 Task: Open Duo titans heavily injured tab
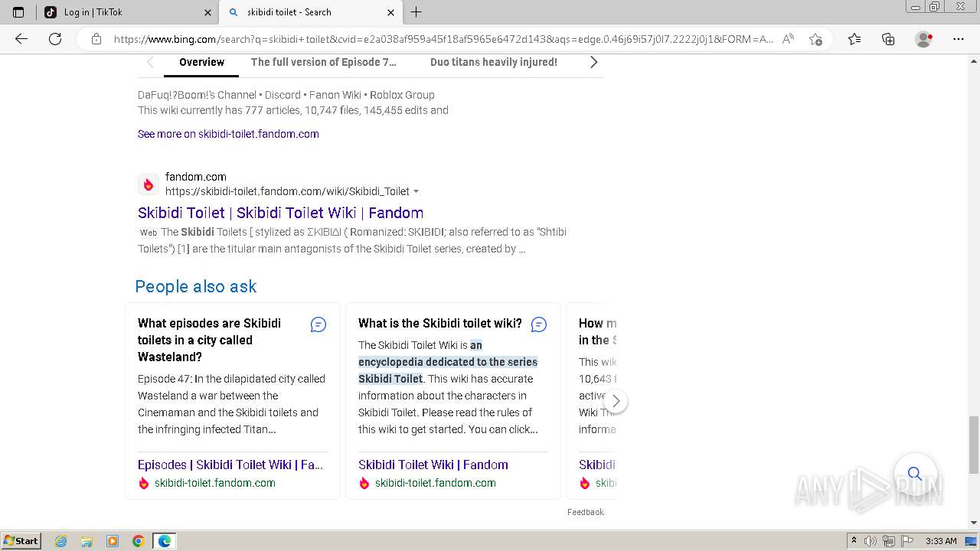(x=494, y=62)
